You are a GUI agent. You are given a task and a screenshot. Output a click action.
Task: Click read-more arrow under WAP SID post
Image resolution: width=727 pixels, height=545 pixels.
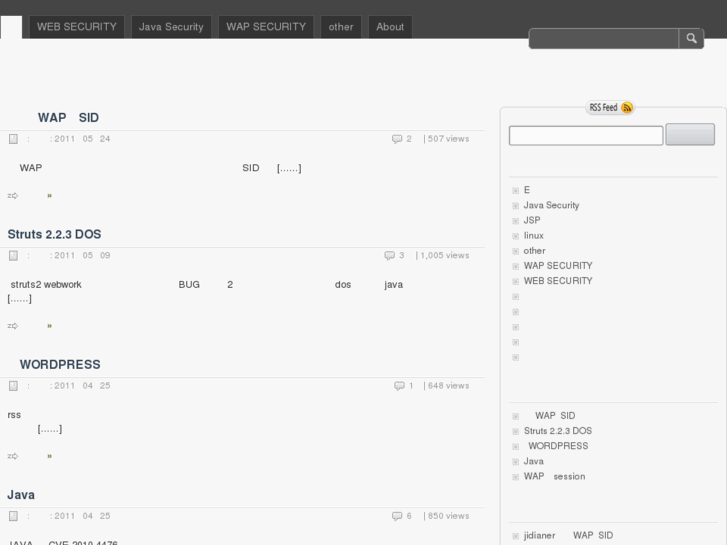pos(13,196)
